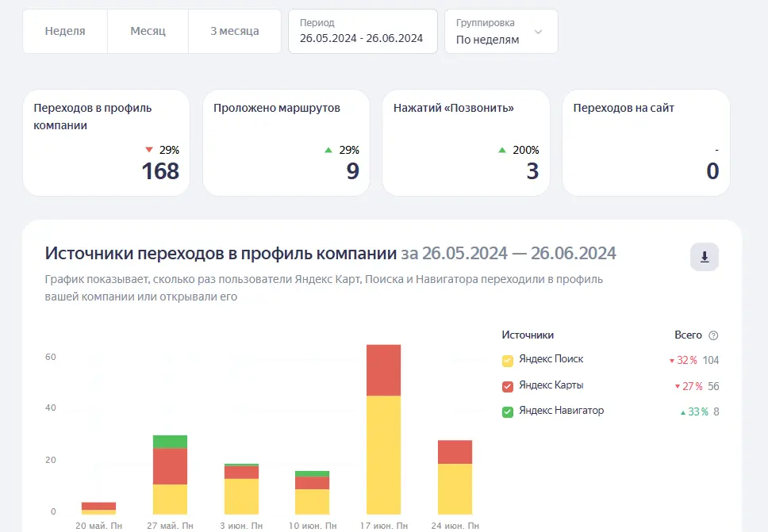Image resolution: width=768 pixels, height=532 pixels.
Task: Select the 3 июн. bar in chart
Action: point(241,489)
